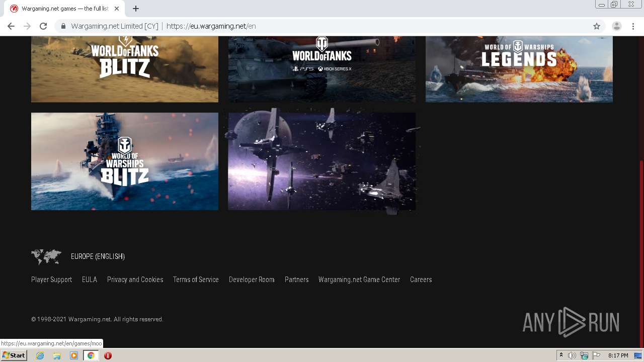The width and height of the screenshot is (644, 362).
Task: Go back to the previous page
Action: (11, 26)
